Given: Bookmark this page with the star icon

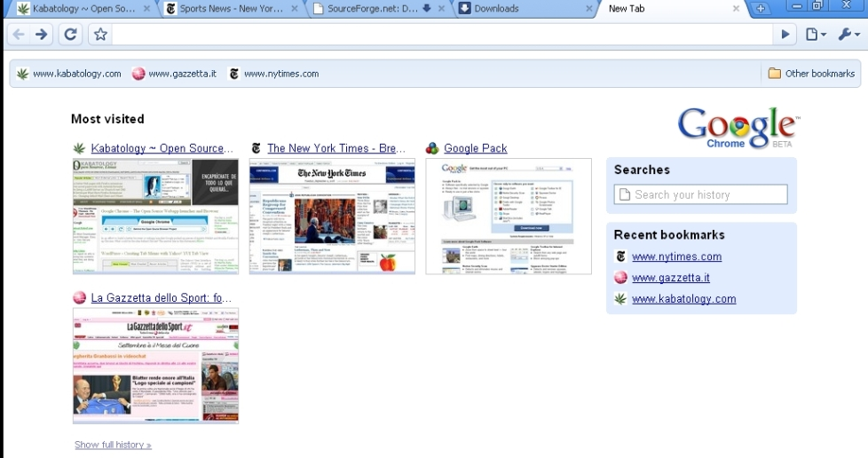Looking at the screenshot, I should pyautogui.click(x=100, y=35).
